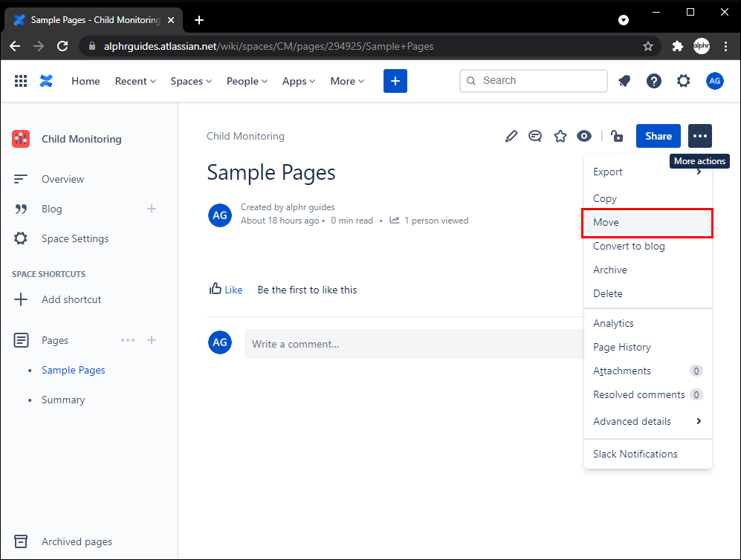
Task: Open the Recent dropdown menu
Action: (x=135, y=81)
